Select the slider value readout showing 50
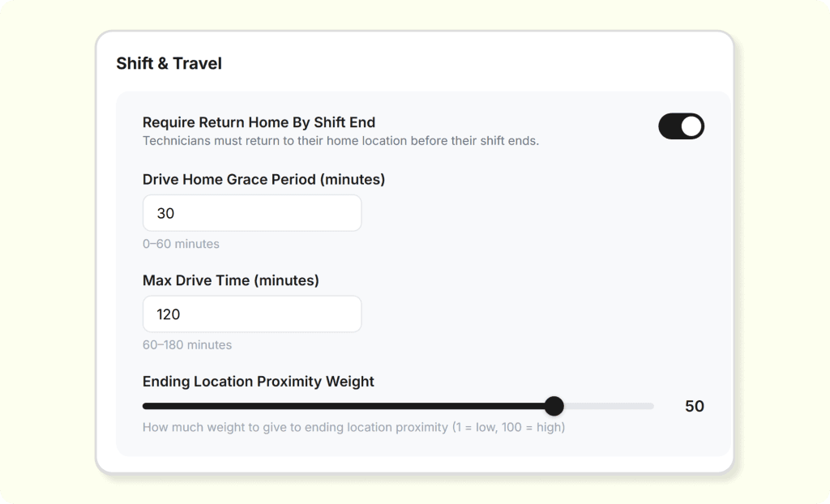 click(694, 407)
